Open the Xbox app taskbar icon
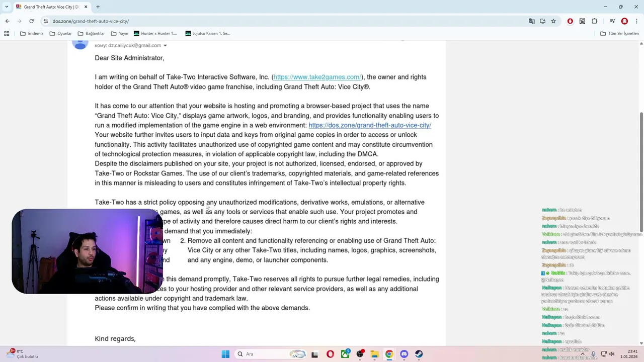644x362 pixels. tap(345, 354)
